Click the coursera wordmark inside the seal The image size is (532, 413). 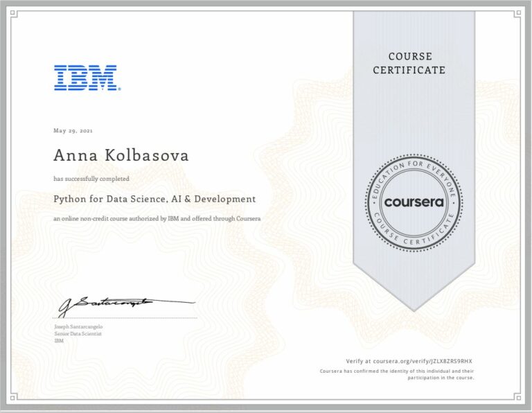(414, 203)
